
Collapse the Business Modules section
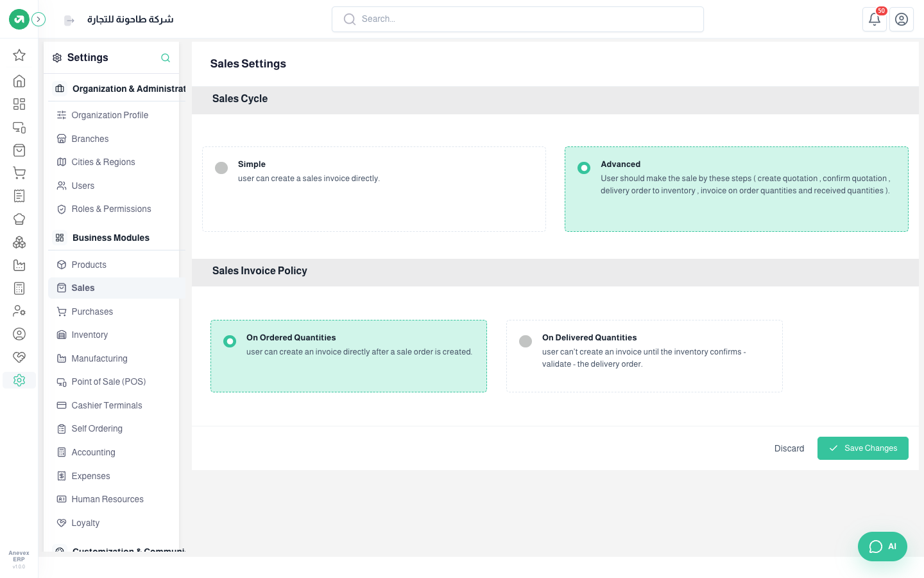[x=116, y=238]
